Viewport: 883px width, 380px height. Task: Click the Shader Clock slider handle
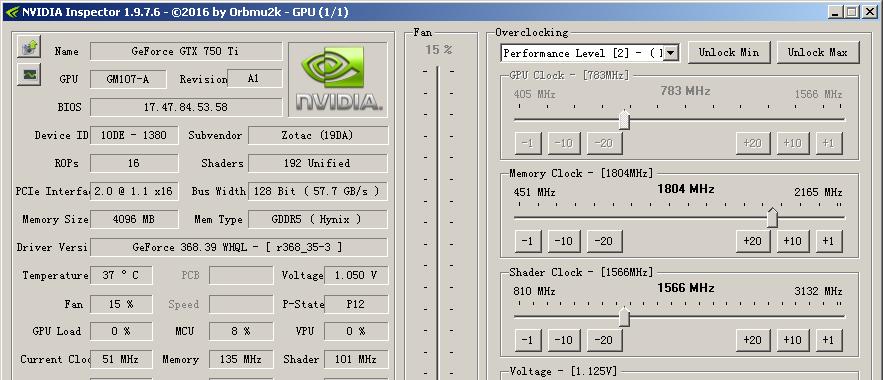pyautogui.click(x=624, y=316)
